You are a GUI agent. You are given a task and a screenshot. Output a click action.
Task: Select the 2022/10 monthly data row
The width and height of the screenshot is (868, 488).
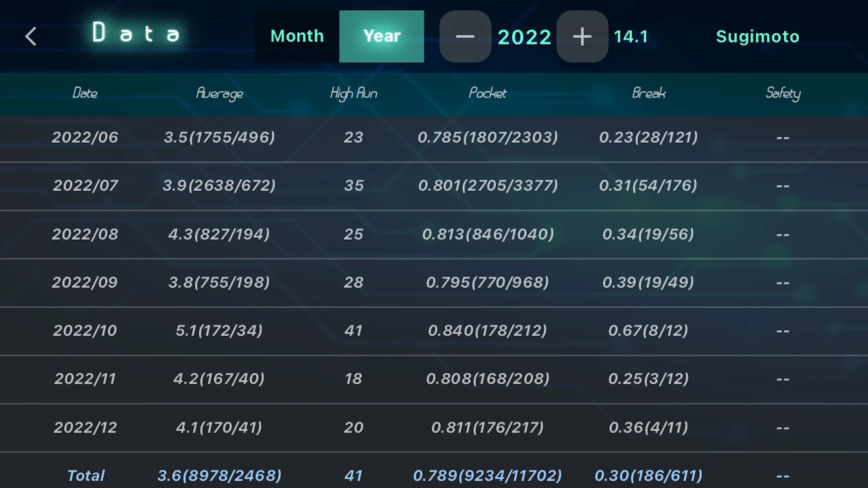tap(434, 331)
